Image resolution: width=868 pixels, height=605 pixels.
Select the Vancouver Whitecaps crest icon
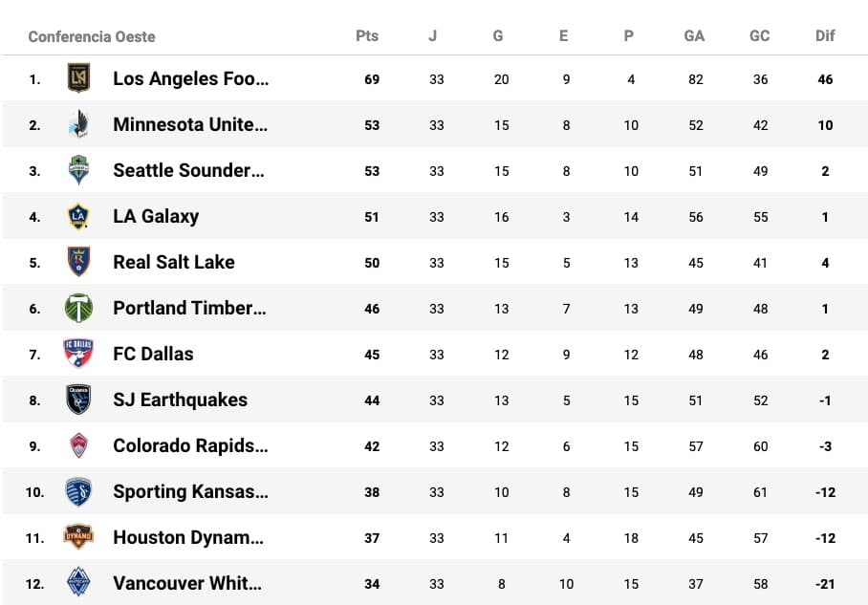coord(78,583)
